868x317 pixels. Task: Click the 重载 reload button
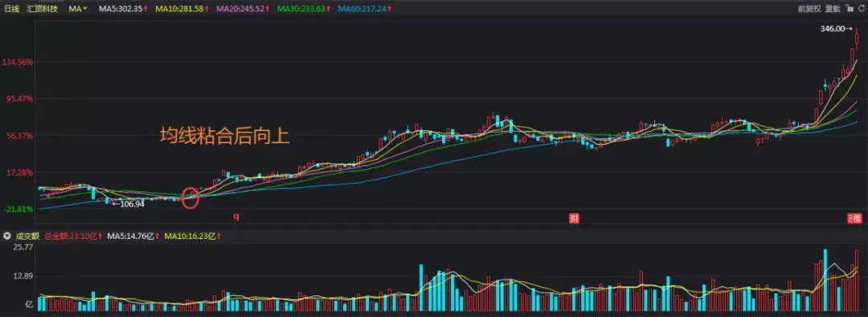[x=833, y=8]
